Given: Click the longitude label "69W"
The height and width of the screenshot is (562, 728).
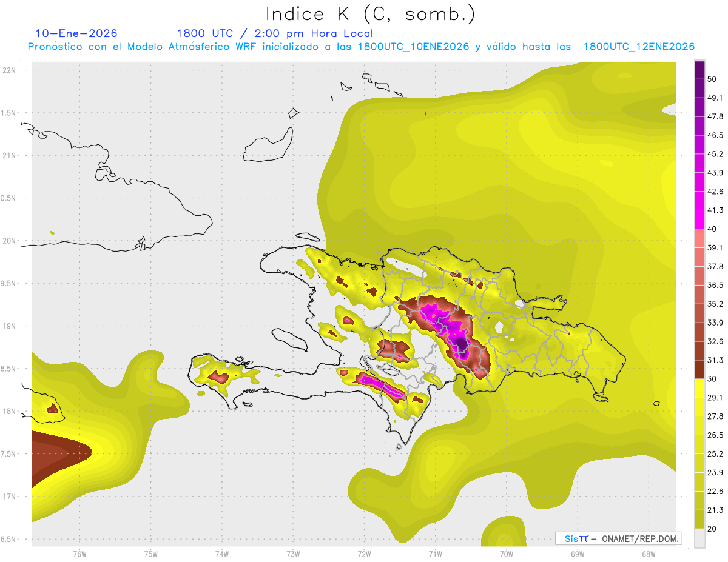Looking at the screenshot, I should pos(577,554).
